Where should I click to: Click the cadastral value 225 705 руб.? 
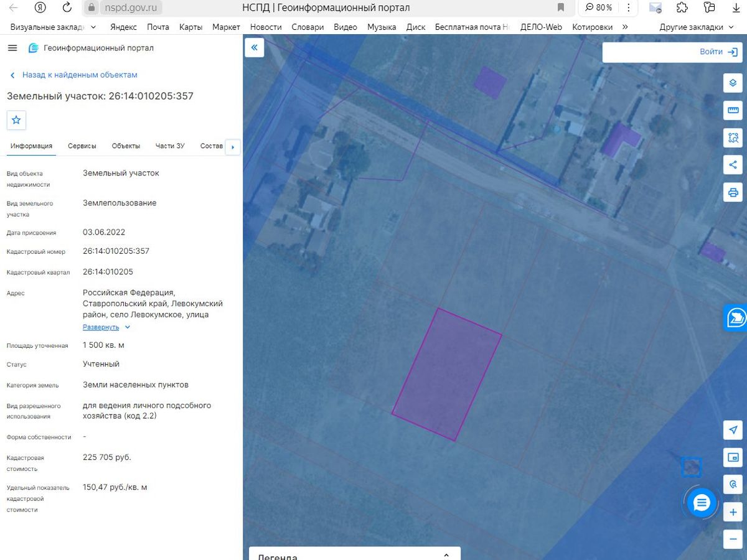pyautogui.click(x=107, y=457)
